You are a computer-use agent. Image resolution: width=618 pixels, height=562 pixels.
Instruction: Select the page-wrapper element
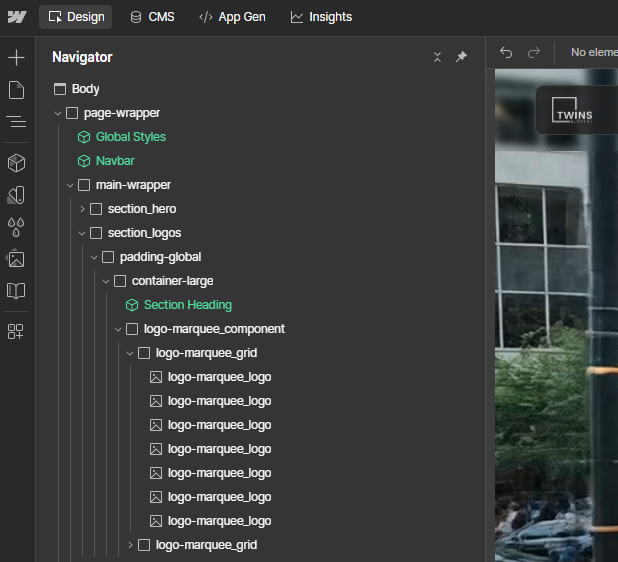click(x=122, y=114)
